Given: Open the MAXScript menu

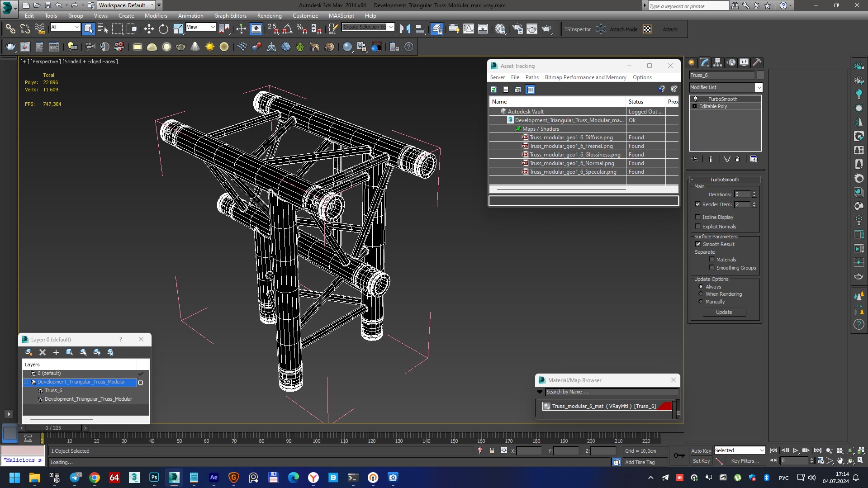Looking at the screenshot, I should (341, 15).
